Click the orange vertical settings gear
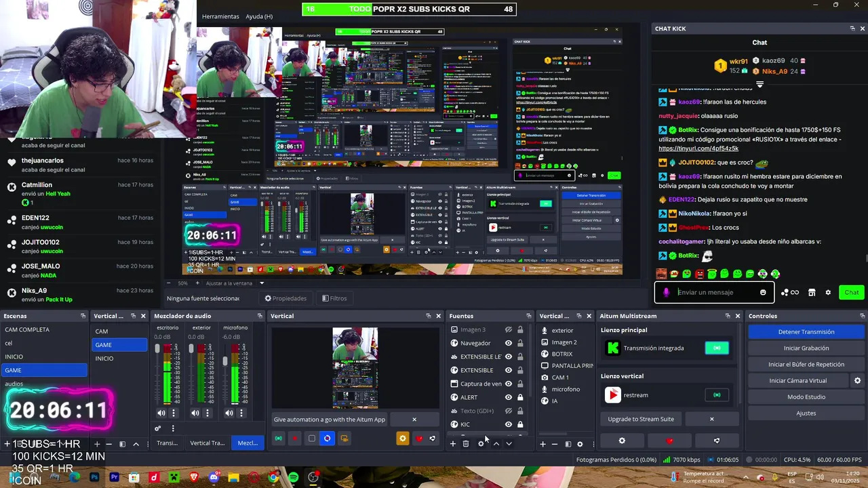 (x=403, y=439)
